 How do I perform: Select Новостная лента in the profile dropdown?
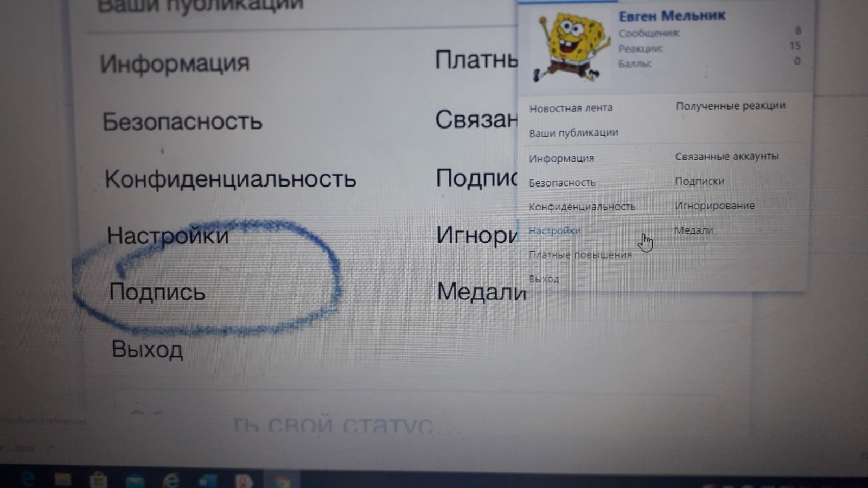pos(571,108)
